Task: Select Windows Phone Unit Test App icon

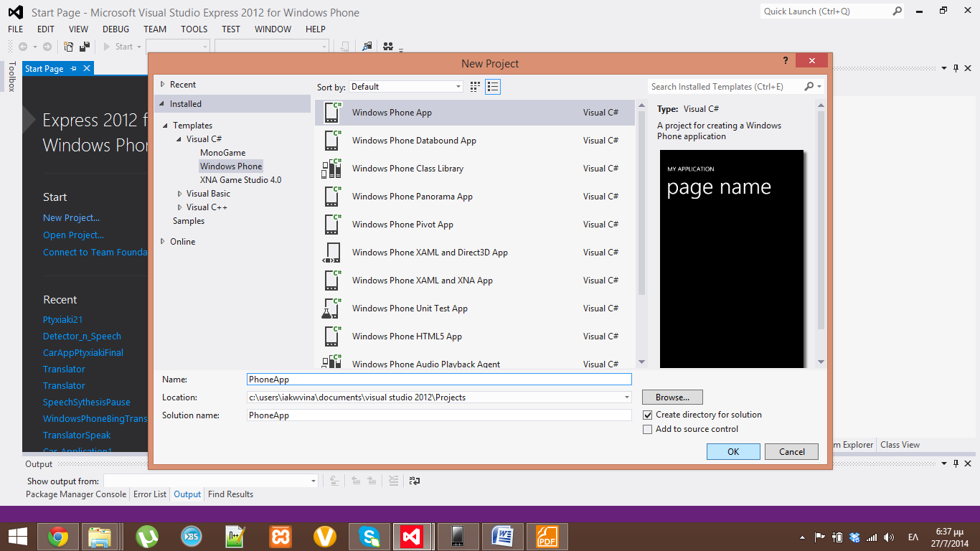Action: [x=331, y=309]
